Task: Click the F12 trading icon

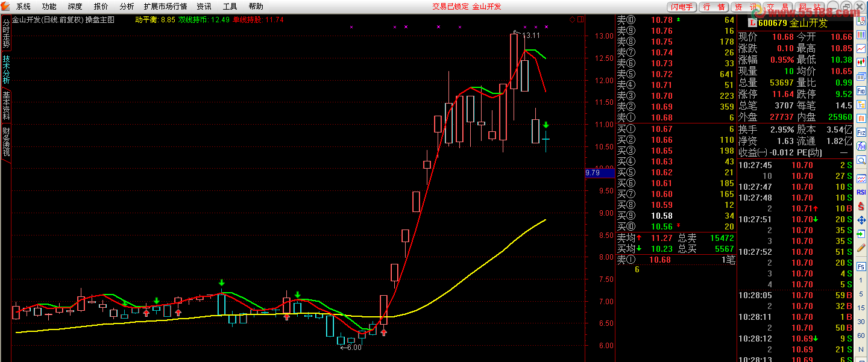Action: [x=861, y=132]
